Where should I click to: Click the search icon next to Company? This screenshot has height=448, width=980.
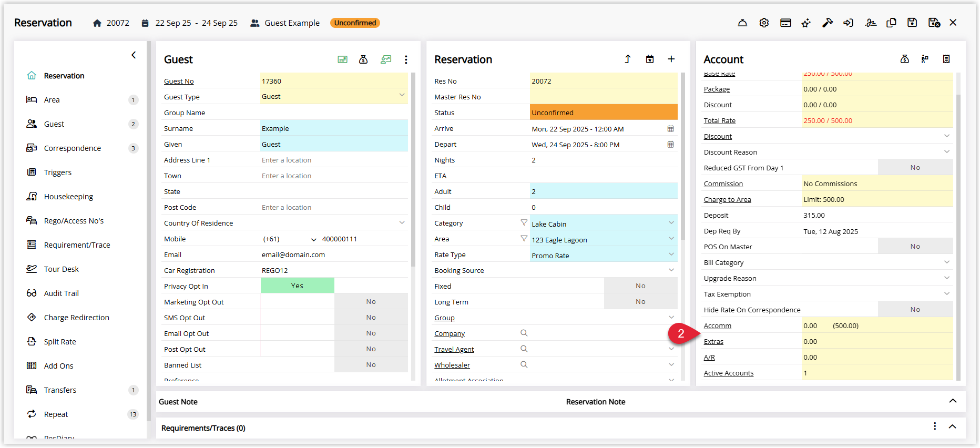click(x=524, y=333)
